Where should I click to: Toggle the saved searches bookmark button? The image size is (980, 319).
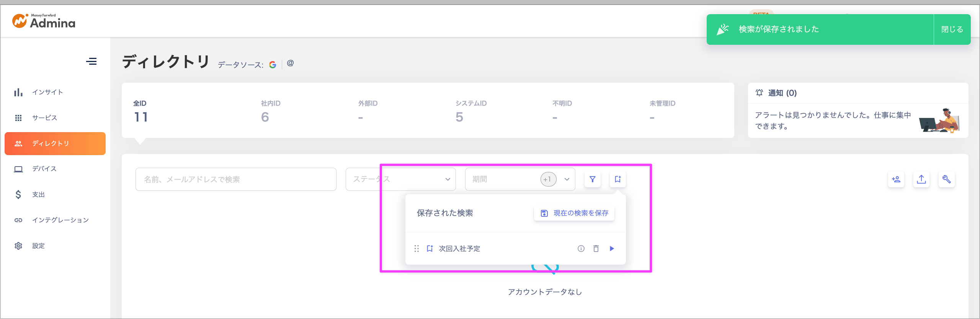pos(618,179)
